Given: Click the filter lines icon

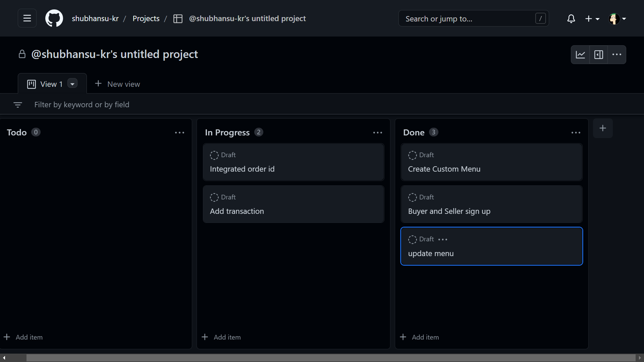Looking at the screenshot, I should [17, 105].
